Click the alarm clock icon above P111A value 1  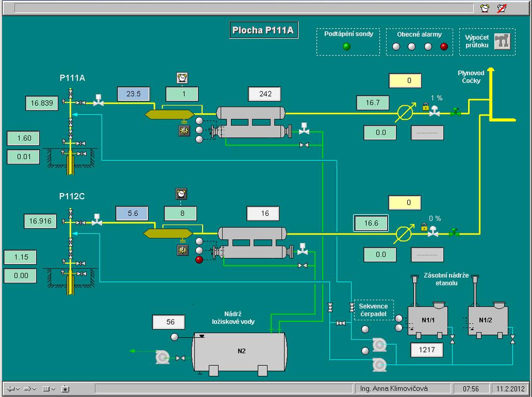[182, 78]
